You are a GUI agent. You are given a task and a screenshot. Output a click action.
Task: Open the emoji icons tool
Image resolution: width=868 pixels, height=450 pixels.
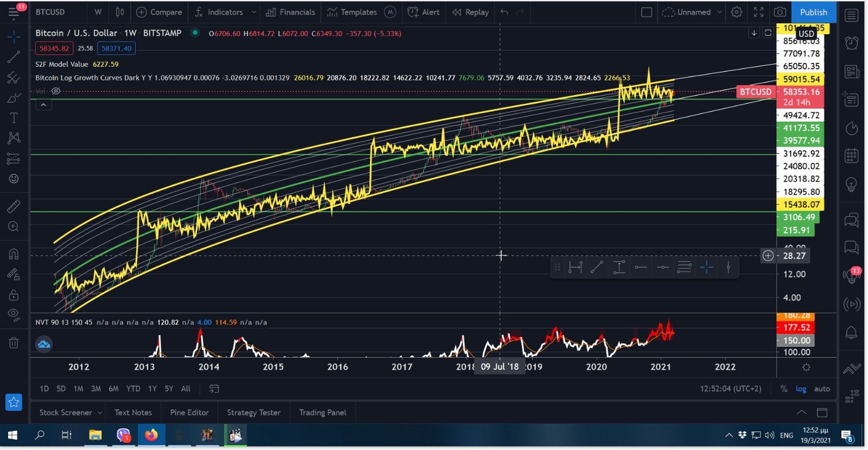[14, 179]
